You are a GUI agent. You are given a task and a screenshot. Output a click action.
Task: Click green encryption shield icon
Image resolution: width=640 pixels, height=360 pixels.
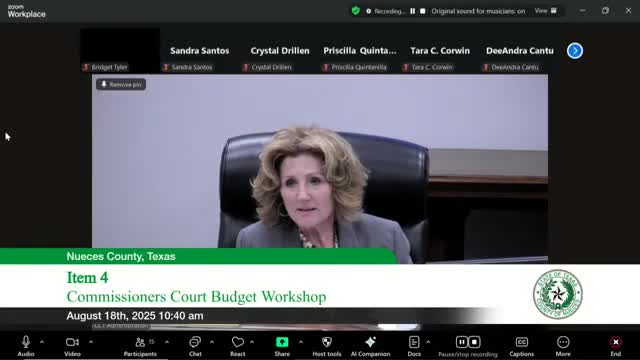(x=356, y=11)
